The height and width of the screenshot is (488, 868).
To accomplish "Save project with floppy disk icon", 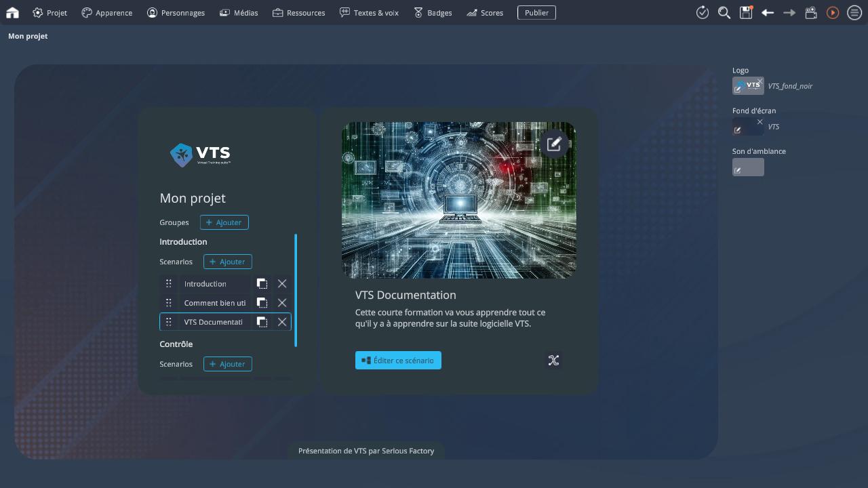I will click(746, 12).
